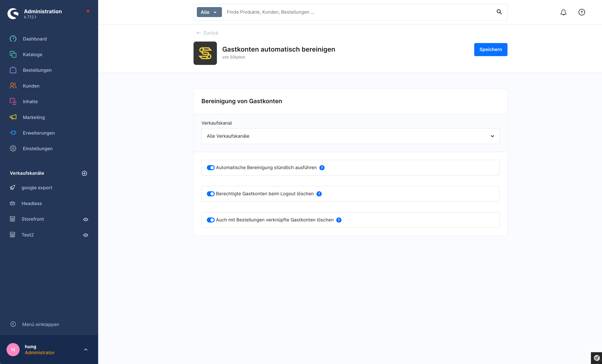Viewport: 602px width, 364px height.
Task: Click Menü einklappen
Action: [x=41, y=324]
